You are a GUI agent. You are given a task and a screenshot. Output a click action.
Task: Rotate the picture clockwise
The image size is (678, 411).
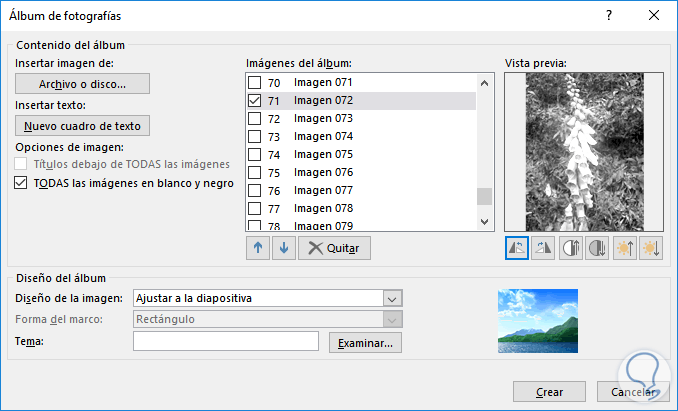pos(545,248)
